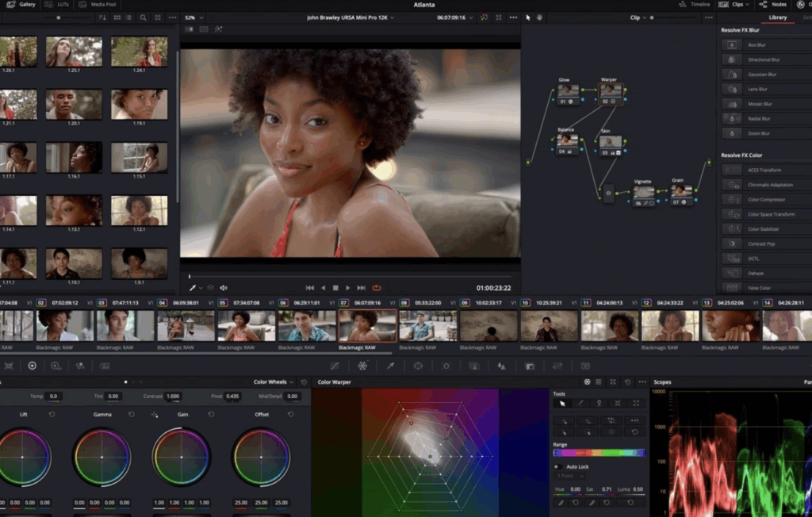Screen dimensions: 812x517
Task: Select the Glow node 01
Action: (x=568, y=94)
